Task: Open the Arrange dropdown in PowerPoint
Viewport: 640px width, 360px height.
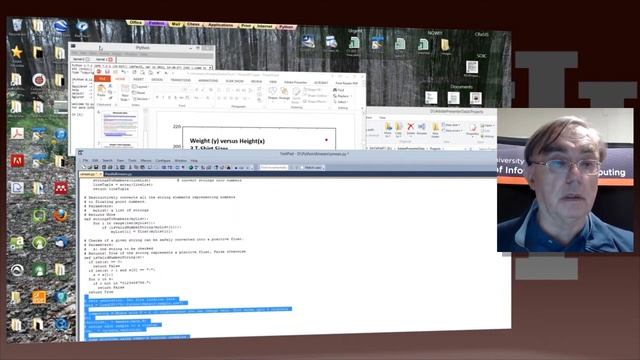Action: 284,93
